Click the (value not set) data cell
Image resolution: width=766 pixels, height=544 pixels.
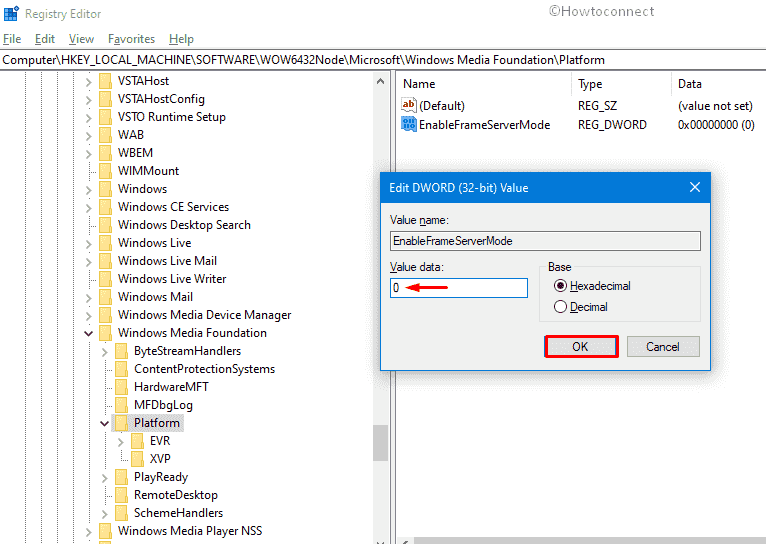click(x=715, y=105)
